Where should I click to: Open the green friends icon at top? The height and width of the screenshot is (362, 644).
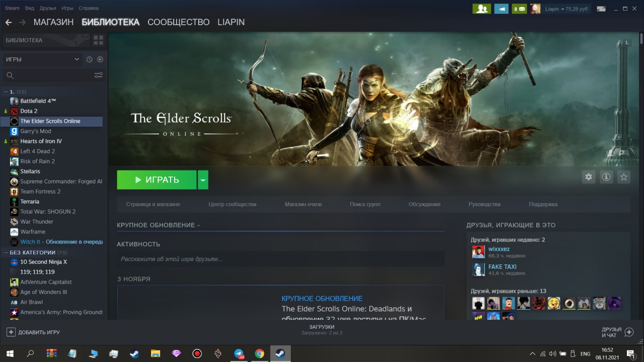point(481,9)
